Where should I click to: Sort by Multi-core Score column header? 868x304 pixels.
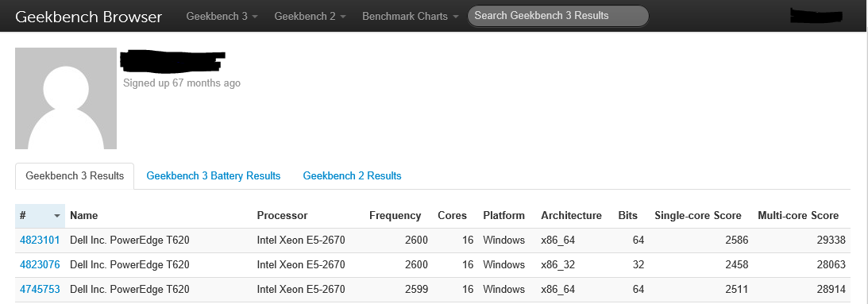pos(798,216)
